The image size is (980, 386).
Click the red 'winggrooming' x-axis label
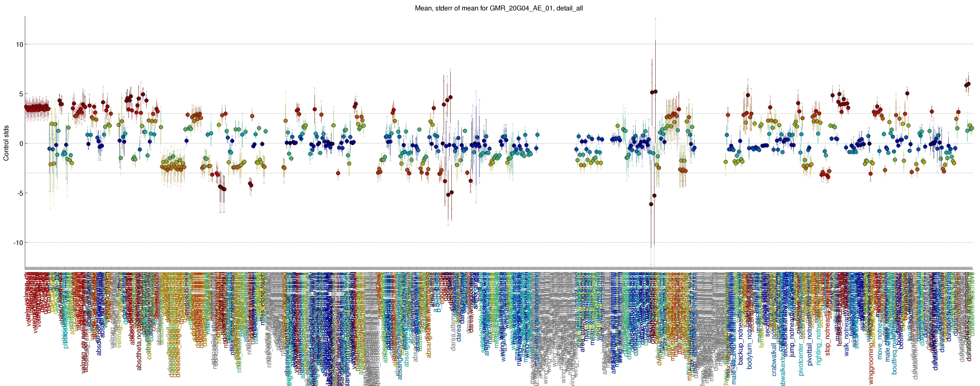[871, 364]
